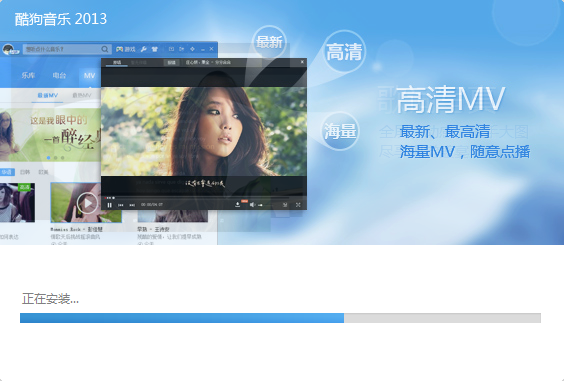
Task: Open the 游戏 games button
Action: [126, 49]
